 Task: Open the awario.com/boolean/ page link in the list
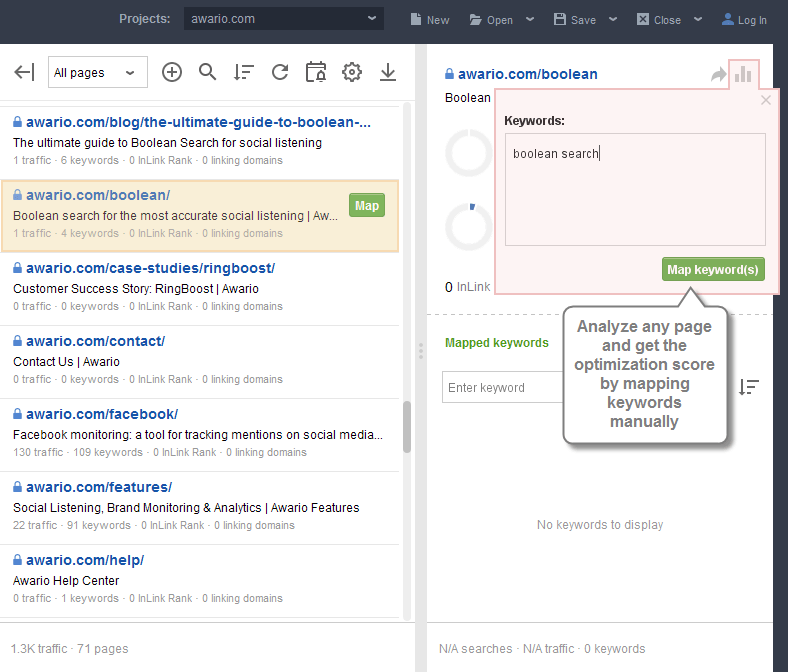click(x=98, y=195)
